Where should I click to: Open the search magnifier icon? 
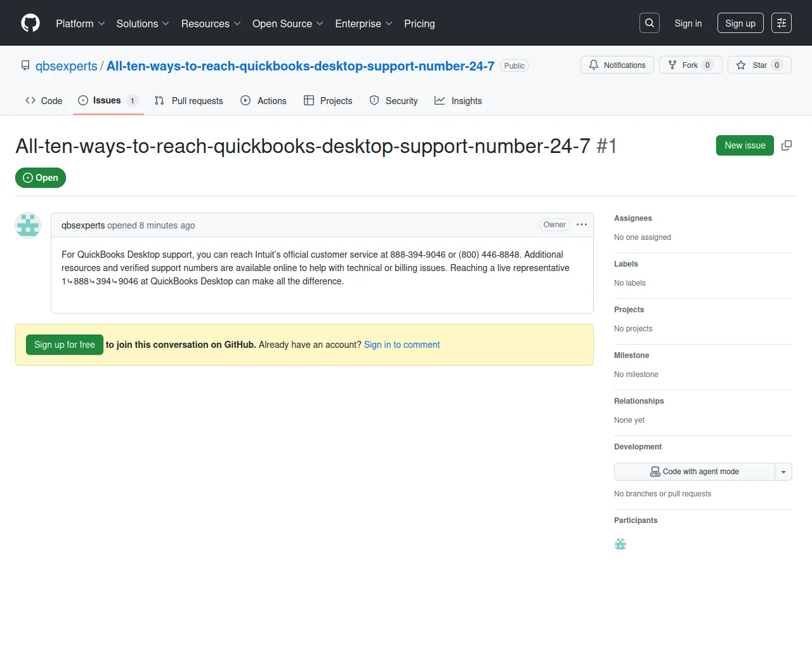(650, 23)
